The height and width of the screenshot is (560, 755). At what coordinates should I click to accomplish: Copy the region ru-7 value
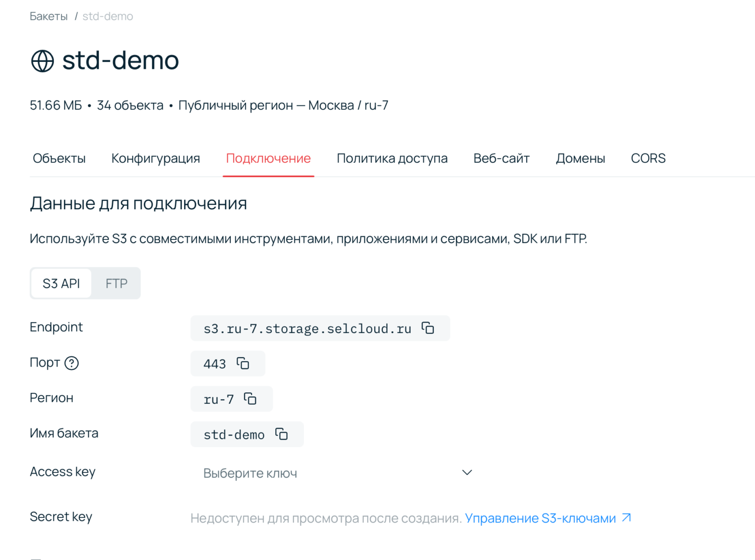click(250, 399)
